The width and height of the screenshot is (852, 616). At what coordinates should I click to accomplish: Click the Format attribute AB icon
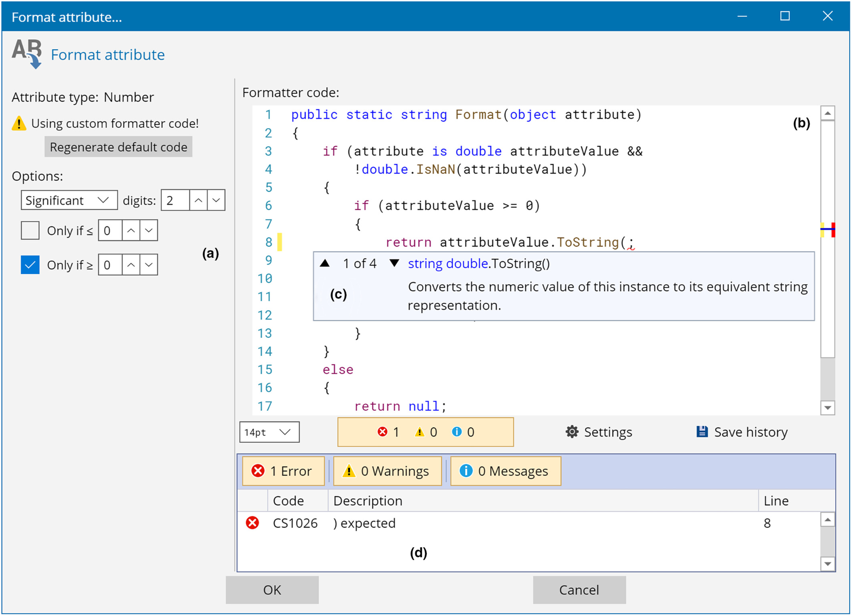click(27, 54)
